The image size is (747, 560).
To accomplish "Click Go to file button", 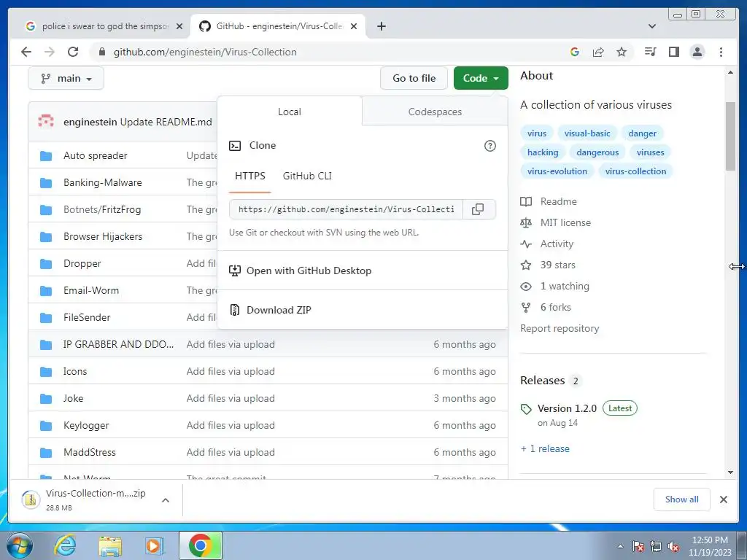I will 414,78.
